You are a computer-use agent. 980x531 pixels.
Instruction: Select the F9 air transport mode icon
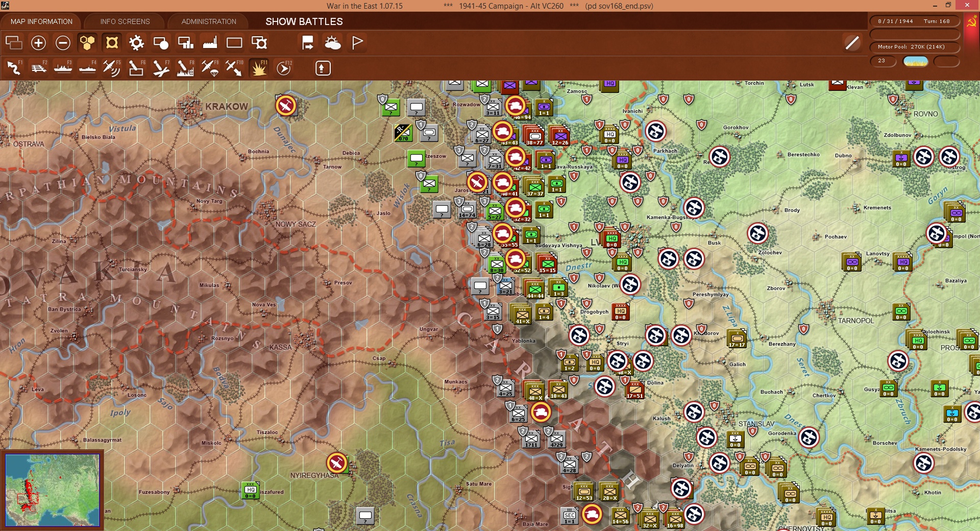coord(210,68)
